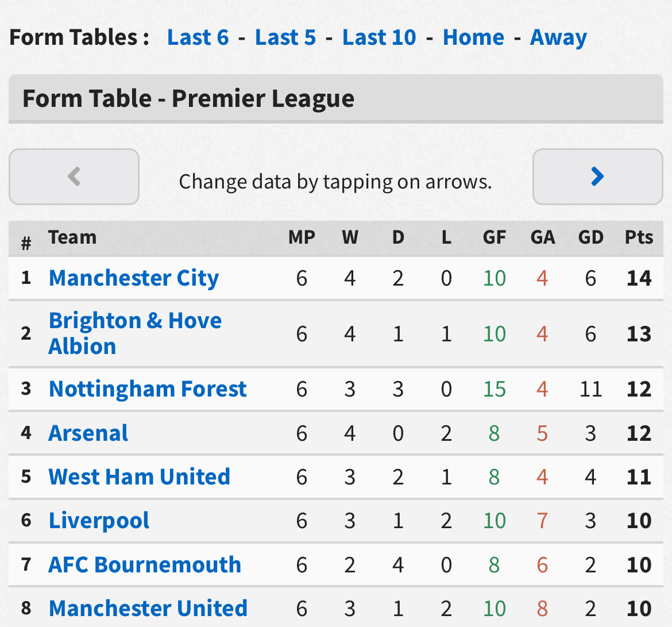The width and height of the screenshot is (672, 627).
Task: Open Brighton & Hove Albion link
Action: [135, 333]
